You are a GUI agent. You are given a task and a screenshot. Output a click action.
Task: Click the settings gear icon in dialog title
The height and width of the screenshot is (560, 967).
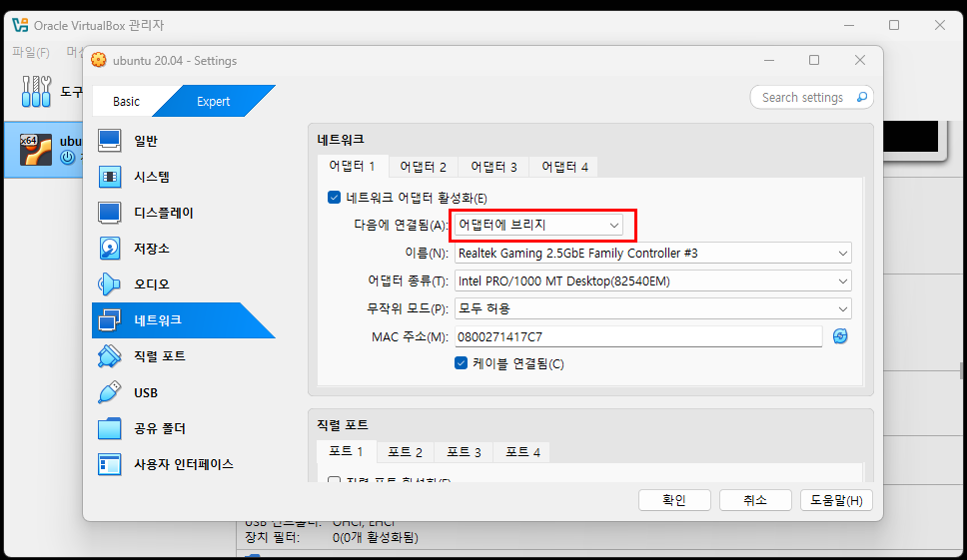[98, 60]
